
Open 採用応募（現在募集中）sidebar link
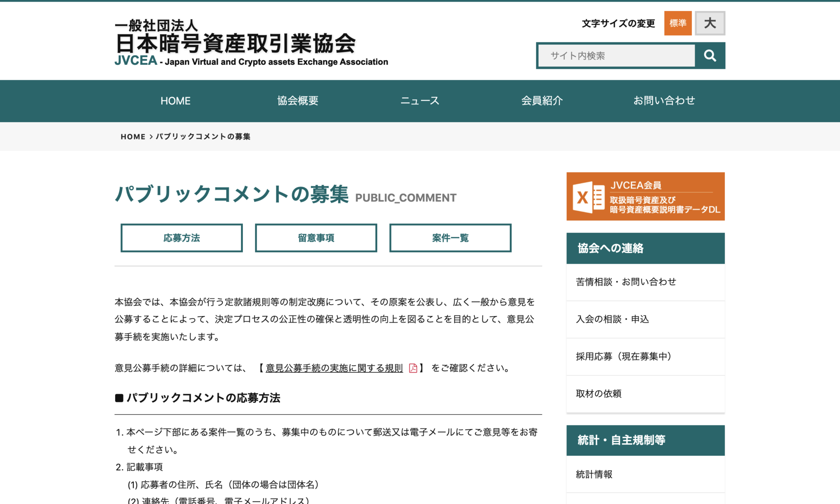click(x=623, y=356)
